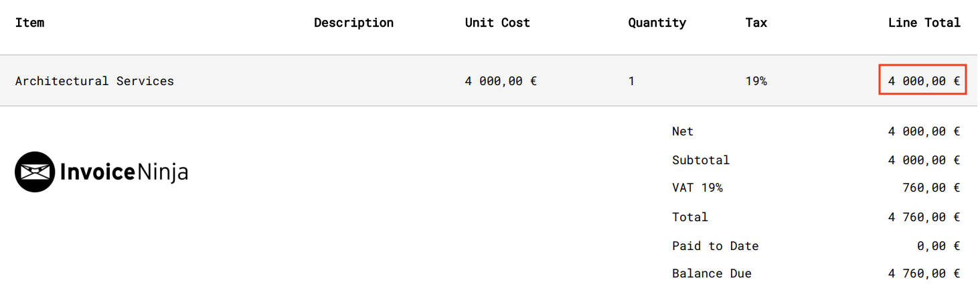
Task: Click the Net label
Action: coord(683,131)
